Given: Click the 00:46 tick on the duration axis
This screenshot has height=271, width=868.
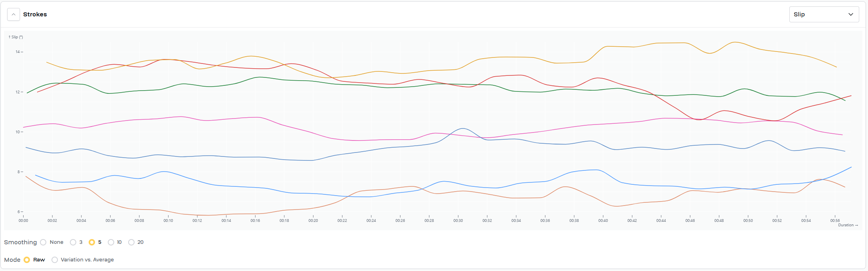Looking at the screenshot, I should (690, 220).
